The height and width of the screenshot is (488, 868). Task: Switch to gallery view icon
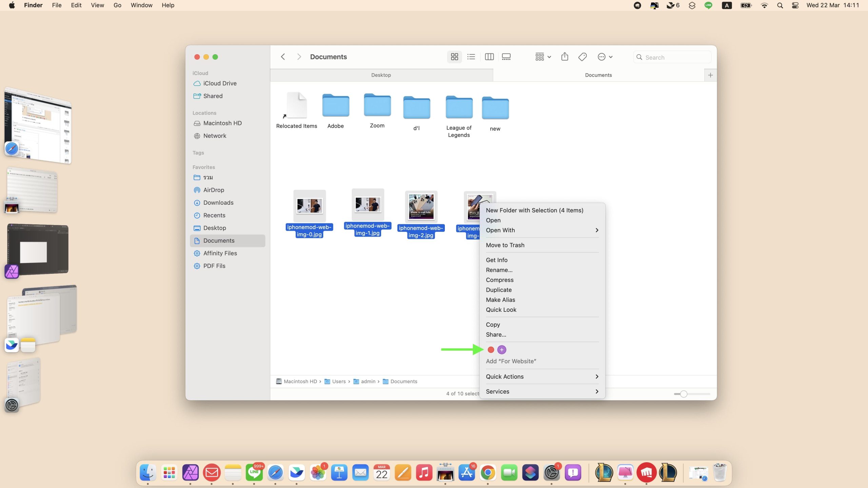506,57
